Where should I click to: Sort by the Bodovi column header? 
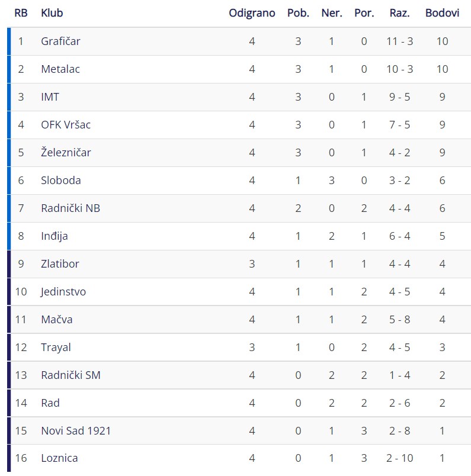pyautogui.click(x=442, y=13)
